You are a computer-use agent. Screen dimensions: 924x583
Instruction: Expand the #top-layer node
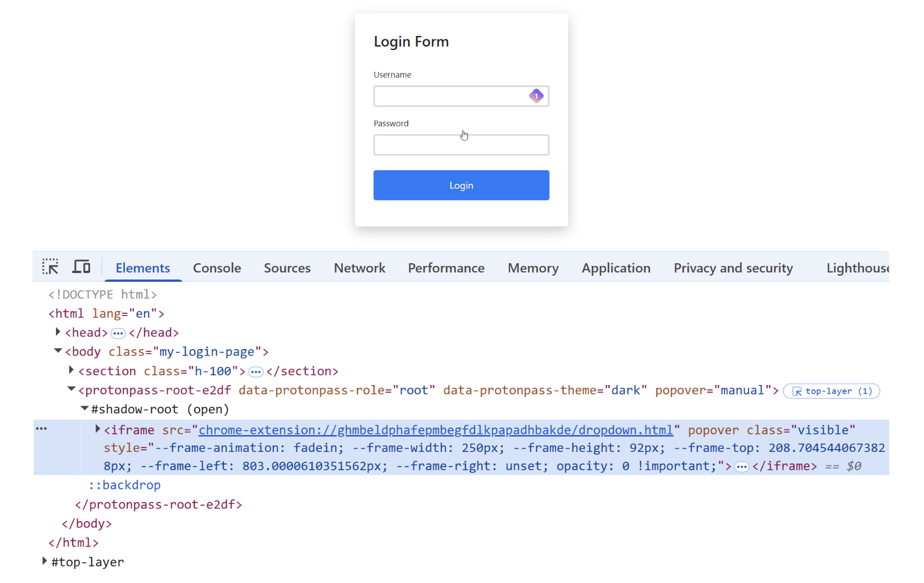[45, 561]
